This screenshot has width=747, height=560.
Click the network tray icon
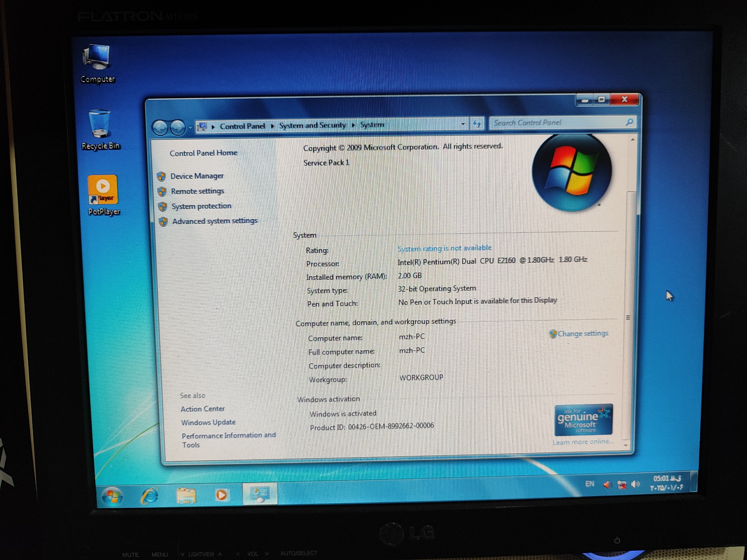621,485
